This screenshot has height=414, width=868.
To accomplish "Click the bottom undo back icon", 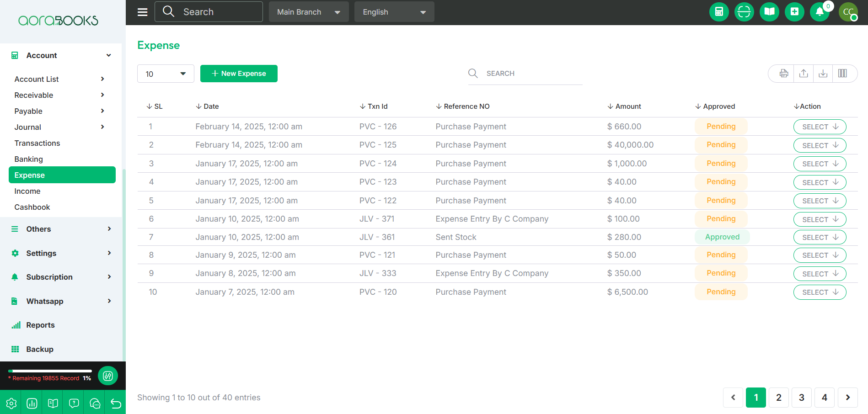I will point(116,403).
